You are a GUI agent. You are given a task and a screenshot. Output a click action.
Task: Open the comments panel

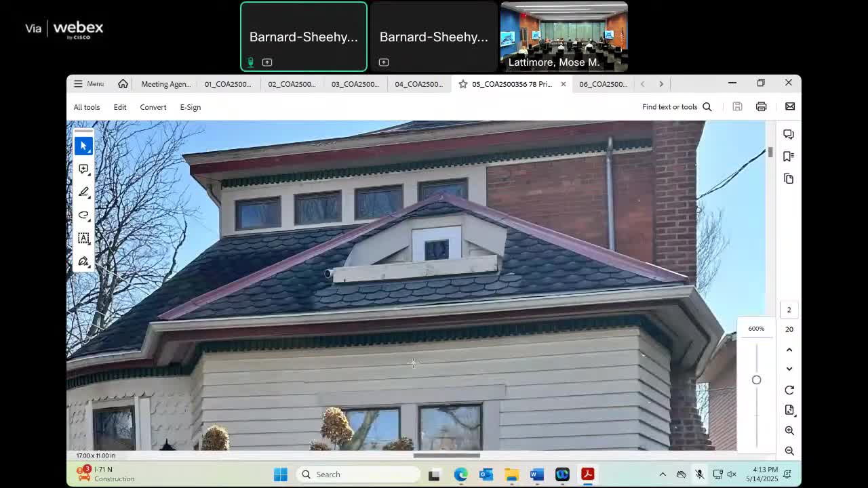[x=789, y=134]
